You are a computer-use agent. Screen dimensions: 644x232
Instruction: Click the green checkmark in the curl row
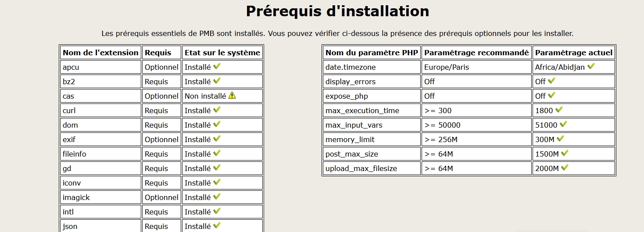217,110
